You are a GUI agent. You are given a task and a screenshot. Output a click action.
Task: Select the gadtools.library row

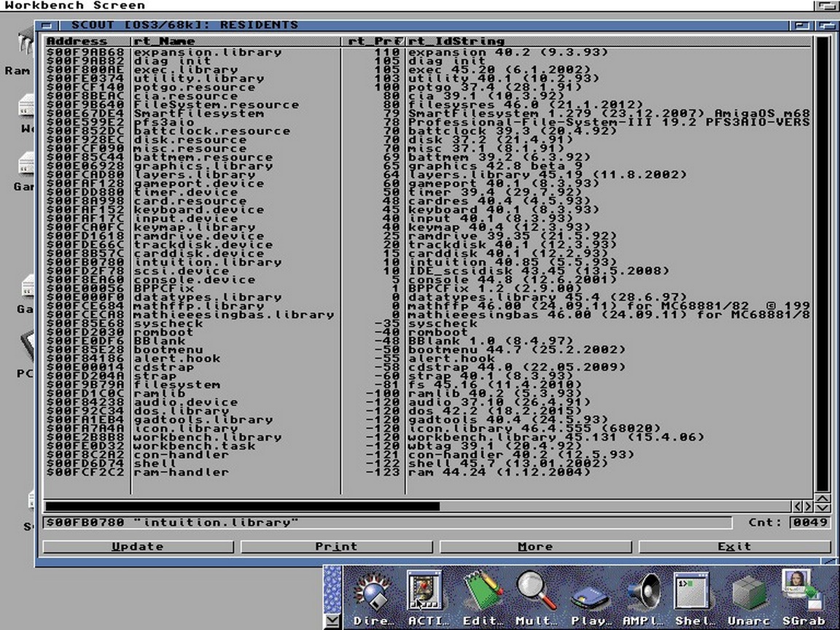pos(427,419)
